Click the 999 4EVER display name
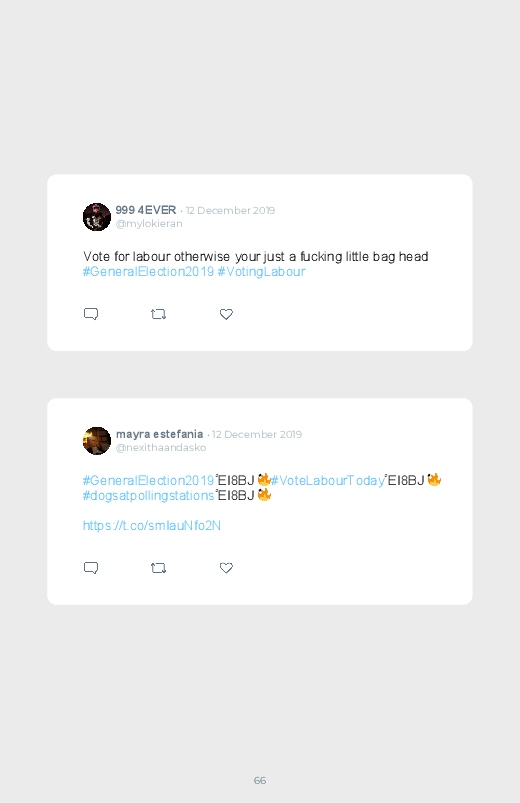 (145, 210)
